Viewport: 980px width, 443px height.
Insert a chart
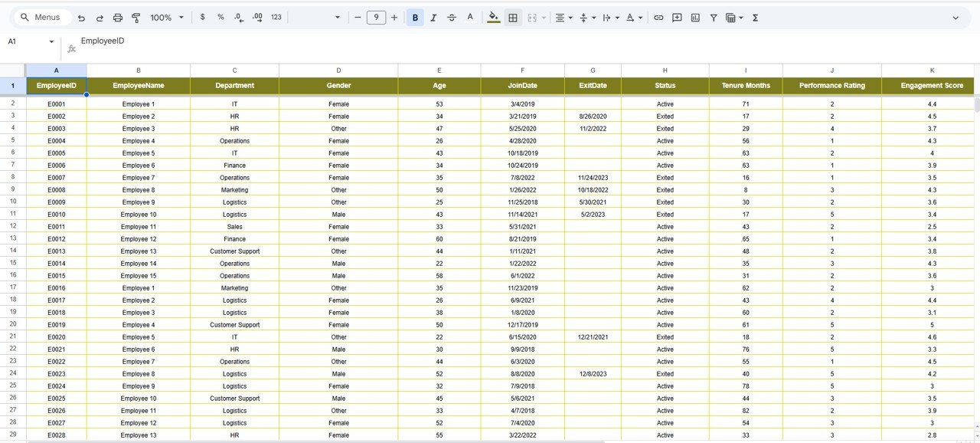tap(695, 17)
